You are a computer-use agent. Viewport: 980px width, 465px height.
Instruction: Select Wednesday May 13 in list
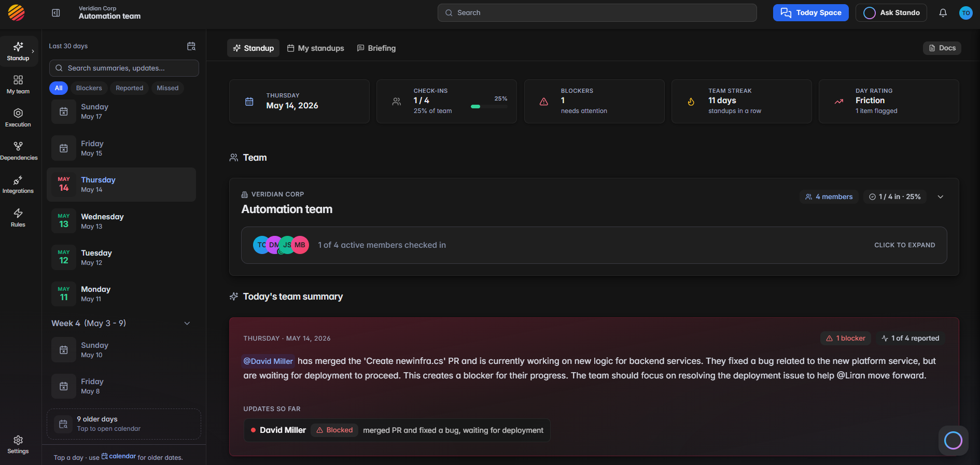121,221
